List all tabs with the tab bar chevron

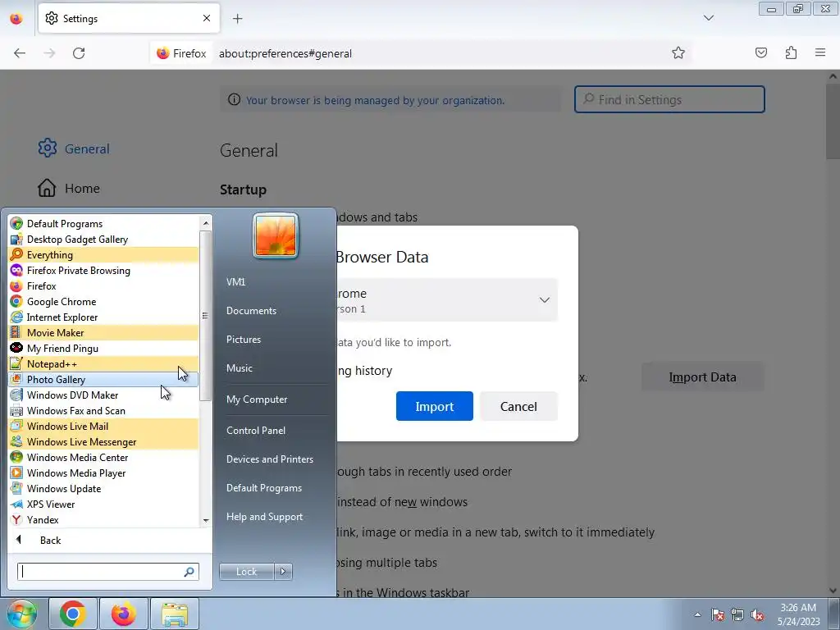point(708,18)
